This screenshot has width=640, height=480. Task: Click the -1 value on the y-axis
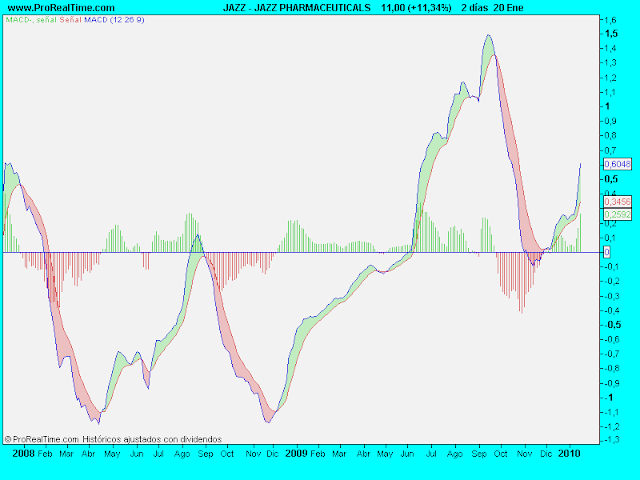[608, 398]
